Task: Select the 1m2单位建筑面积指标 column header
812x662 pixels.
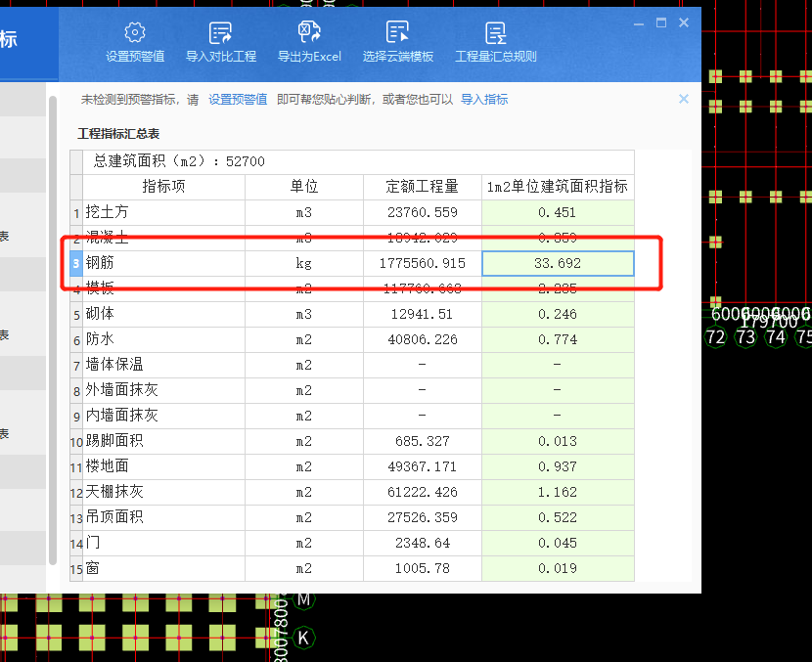Action: (x=558, y=187)
